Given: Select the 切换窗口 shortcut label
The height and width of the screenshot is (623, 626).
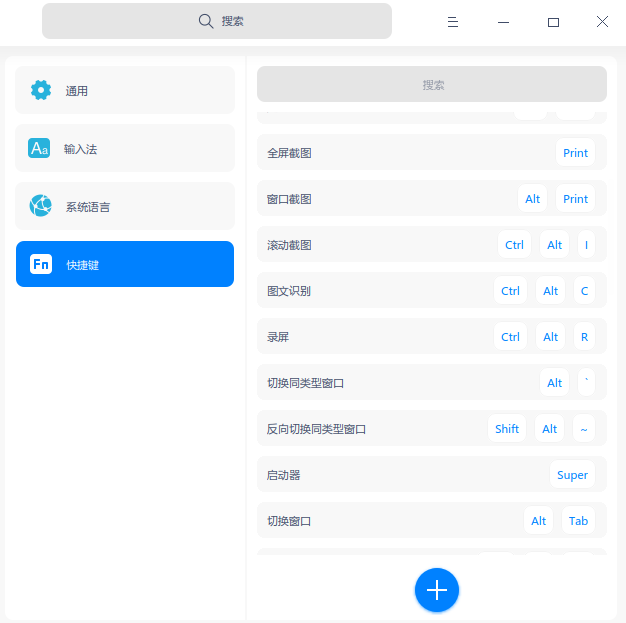Looking at the screenshot, I should click(x=289, y=521).
